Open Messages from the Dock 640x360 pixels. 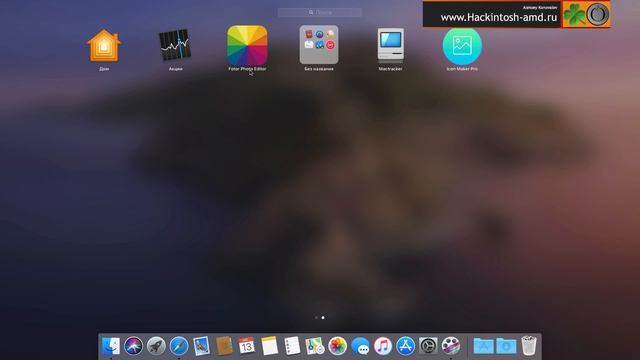click(360, 346)
